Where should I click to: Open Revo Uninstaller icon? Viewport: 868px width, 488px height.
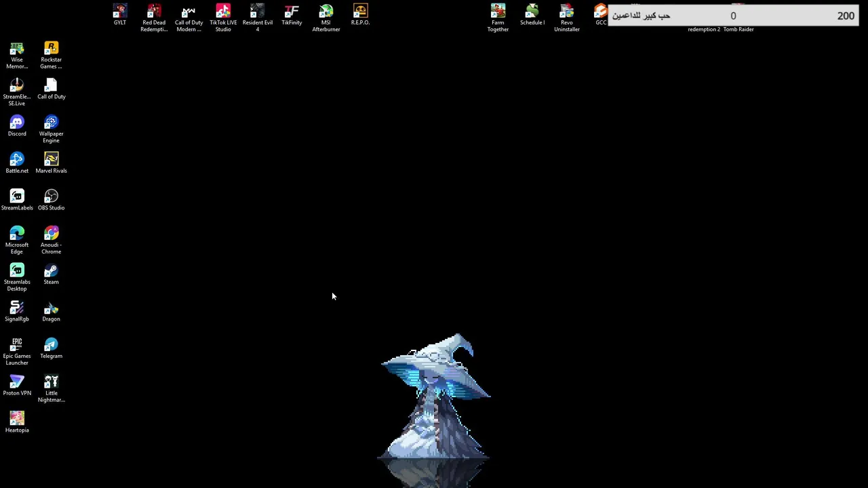pos(567,18)
